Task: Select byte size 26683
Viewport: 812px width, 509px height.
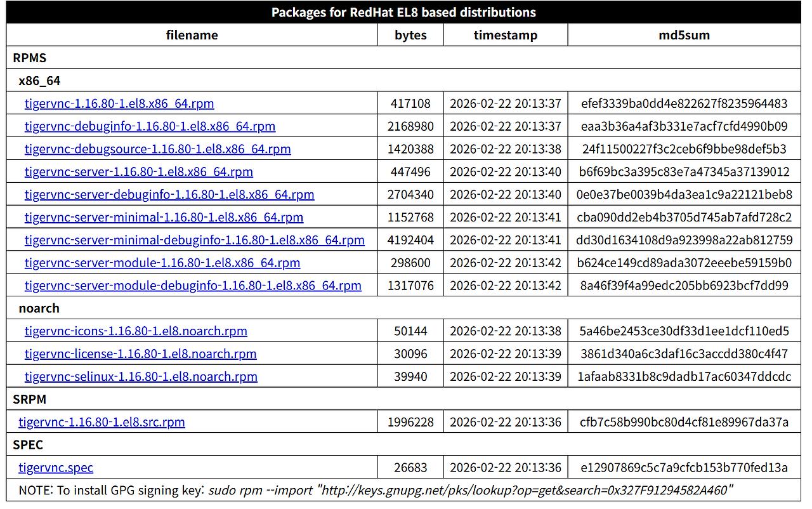Action: [x=411, y=468]
